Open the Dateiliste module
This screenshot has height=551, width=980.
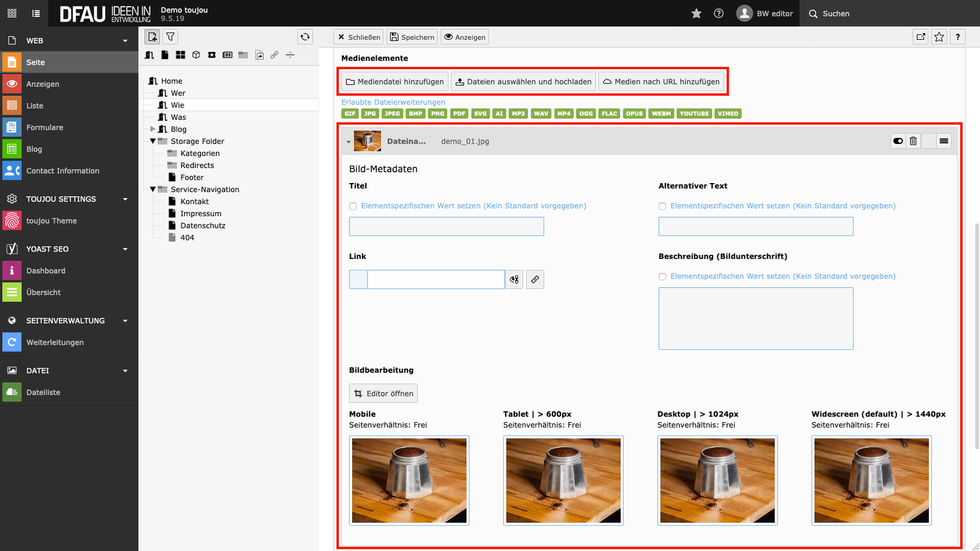[x=43, y=392]
